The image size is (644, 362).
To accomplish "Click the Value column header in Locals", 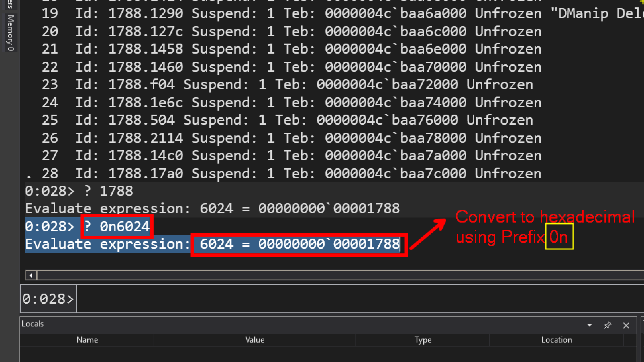I will point(255,340).
